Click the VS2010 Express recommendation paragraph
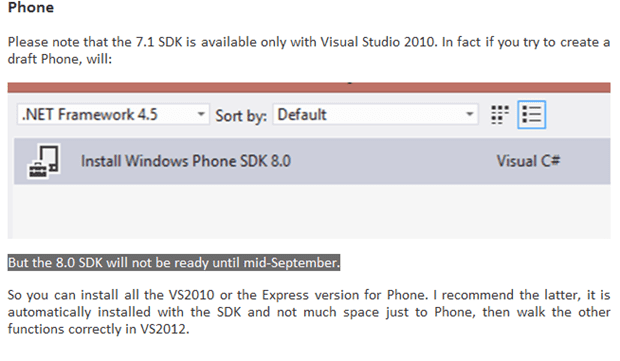This screenshot has height=361, width=620. (309, 312)
